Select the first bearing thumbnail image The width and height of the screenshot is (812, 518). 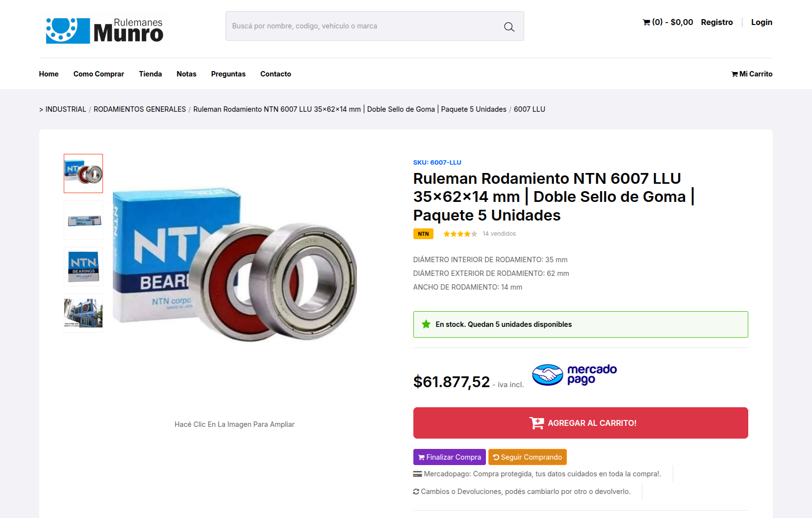coord(83,173)
